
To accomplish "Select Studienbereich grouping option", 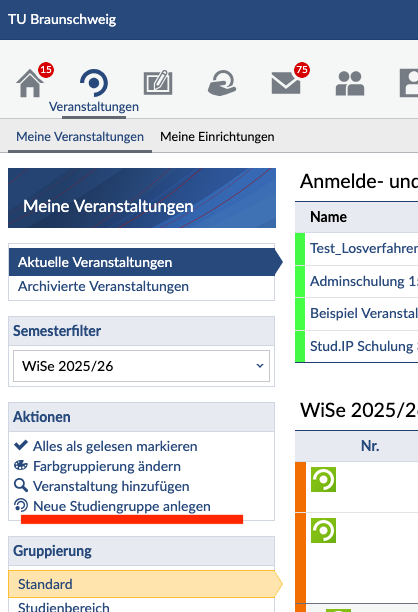I will coord(64,607).
